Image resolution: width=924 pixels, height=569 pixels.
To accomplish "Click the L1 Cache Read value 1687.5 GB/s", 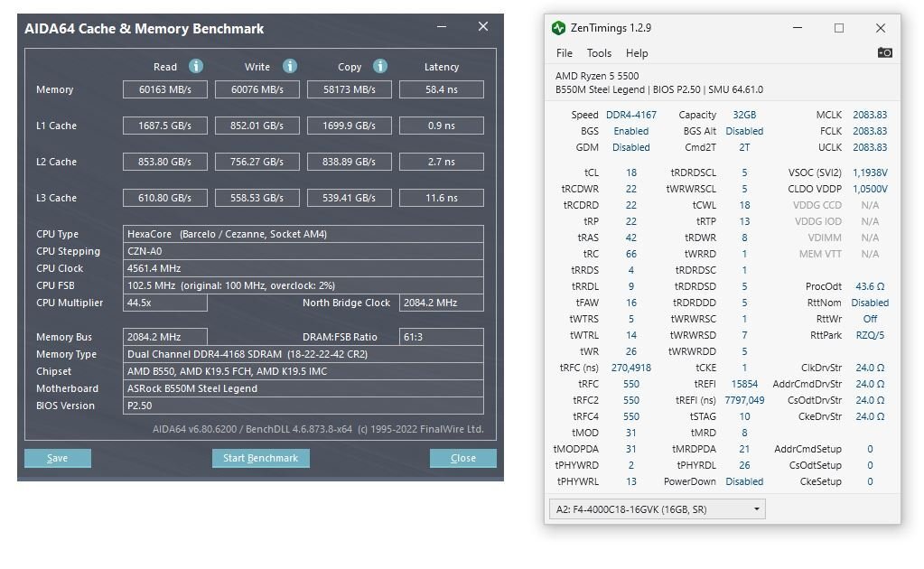I will 165,126.
